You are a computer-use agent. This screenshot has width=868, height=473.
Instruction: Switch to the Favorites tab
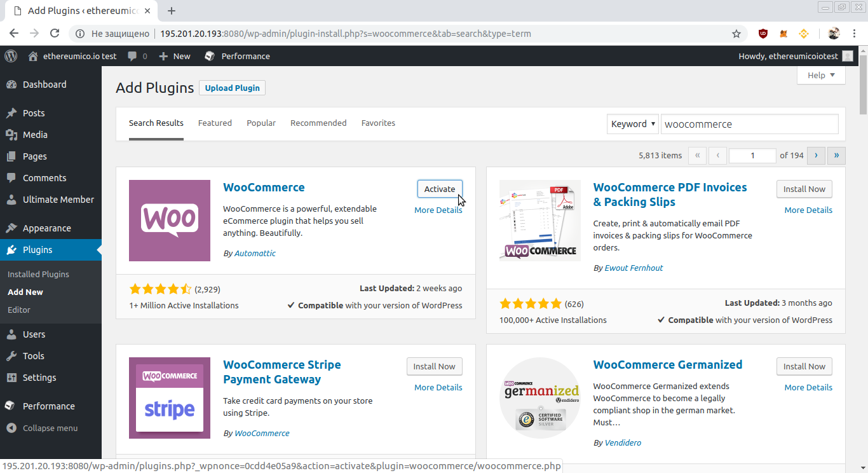point(378,123)
